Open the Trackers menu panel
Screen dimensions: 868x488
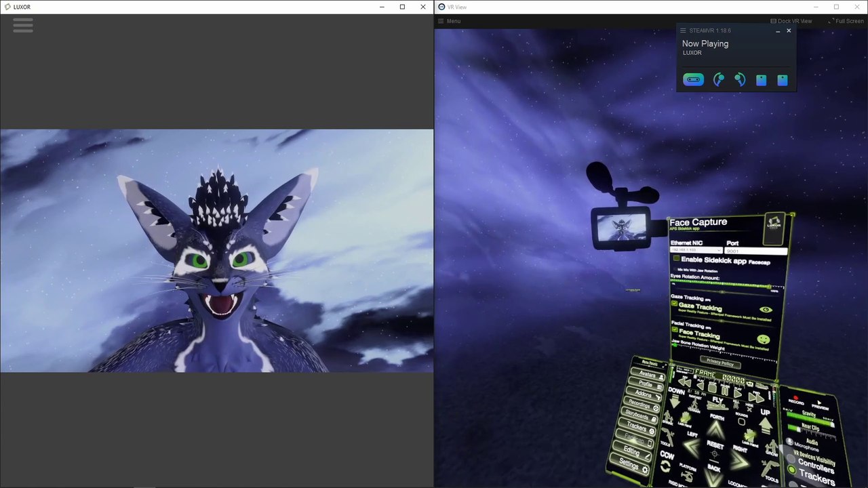637,427
